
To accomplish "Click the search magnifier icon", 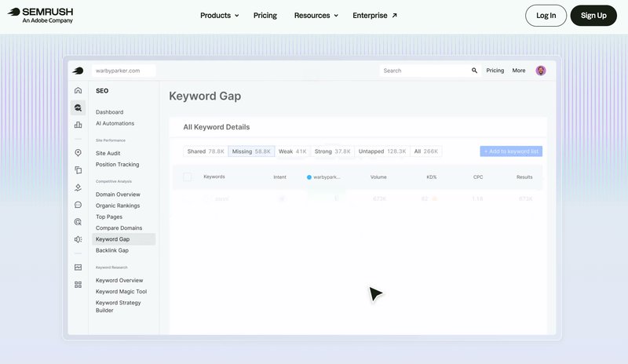I will (x=474, y=71).
